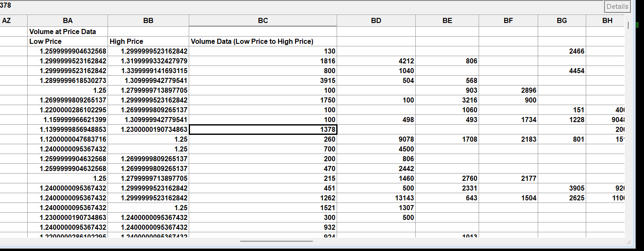
Task: Select cell with value 451
Action: (263, 188)
